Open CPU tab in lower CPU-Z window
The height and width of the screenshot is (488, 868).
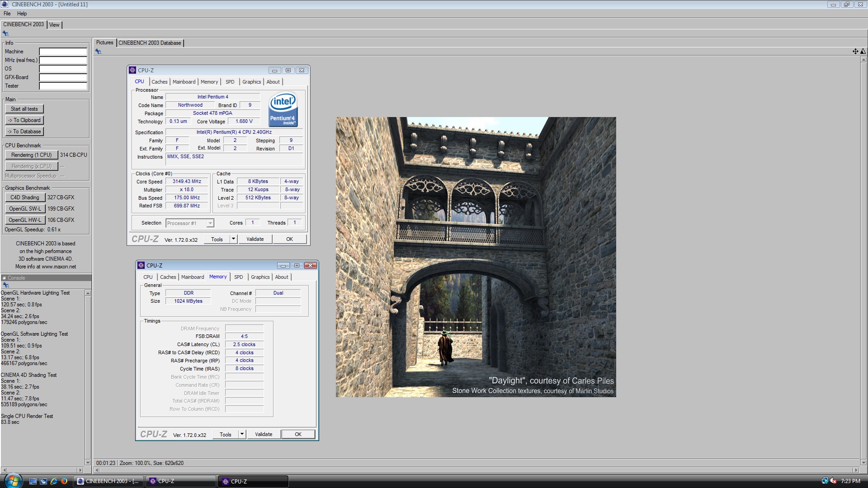pos(148,277)
